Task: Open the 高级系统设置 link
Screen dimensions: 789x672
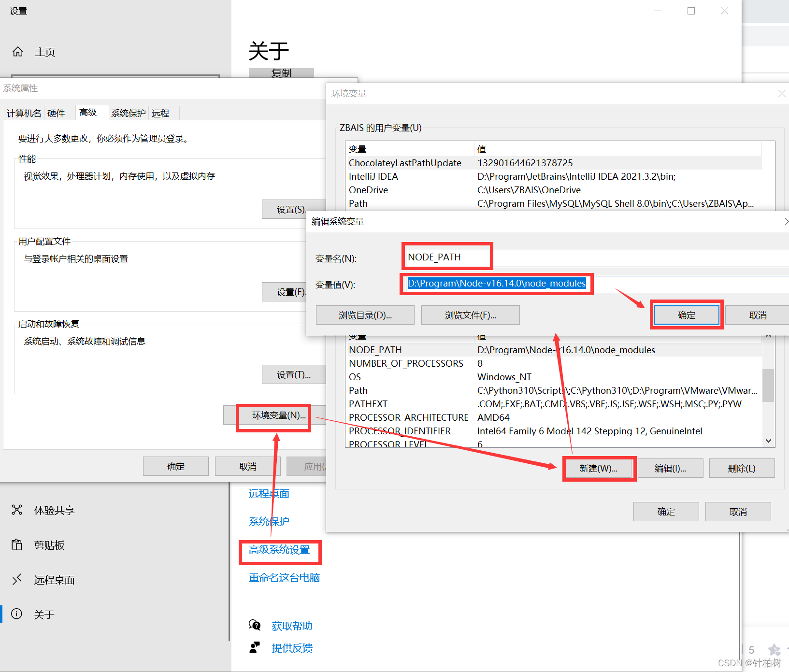Action: pyautogui.click(x=279, y=549)
